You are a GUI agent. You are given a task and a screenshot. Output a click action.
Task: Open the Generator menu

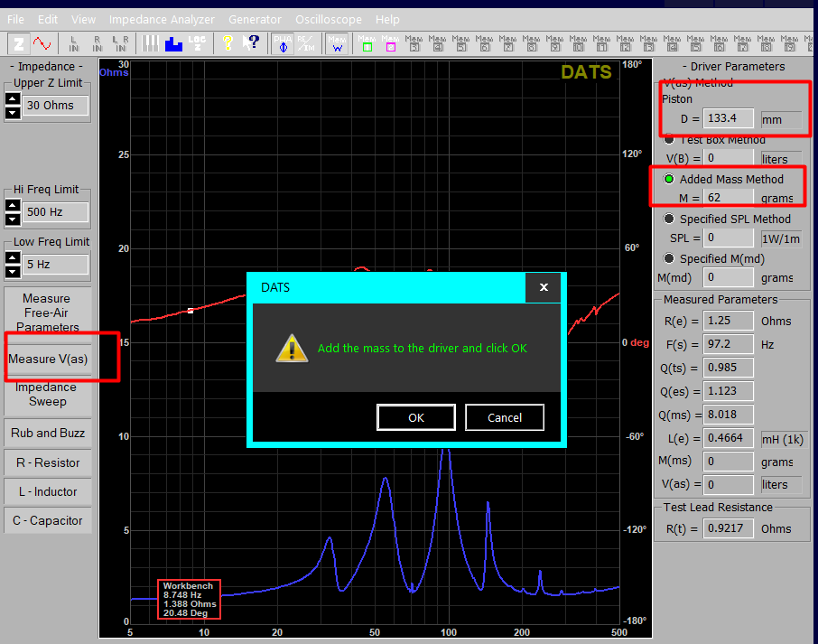coord(255,19)
